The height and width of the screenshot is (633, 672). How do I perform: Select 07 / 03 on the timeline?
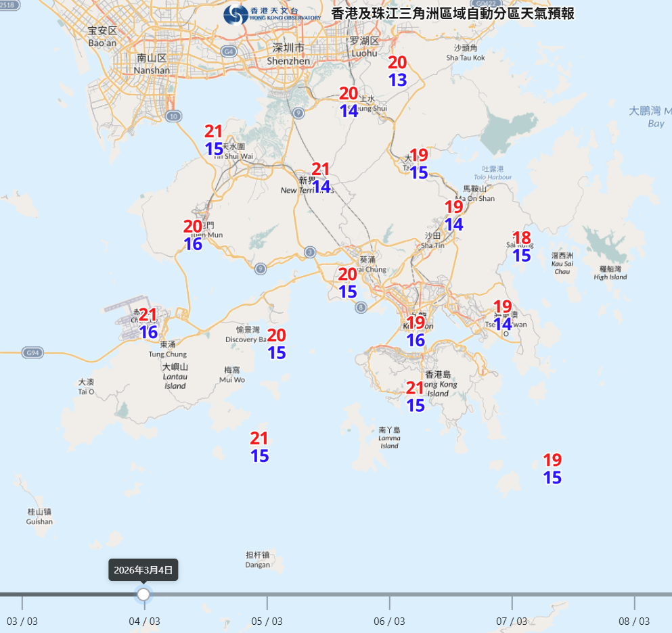512,621
